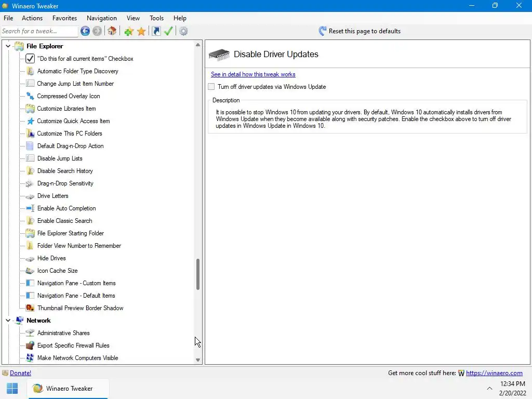Show hidden icons chevron in system tray
532x399 pixels.
489,389
